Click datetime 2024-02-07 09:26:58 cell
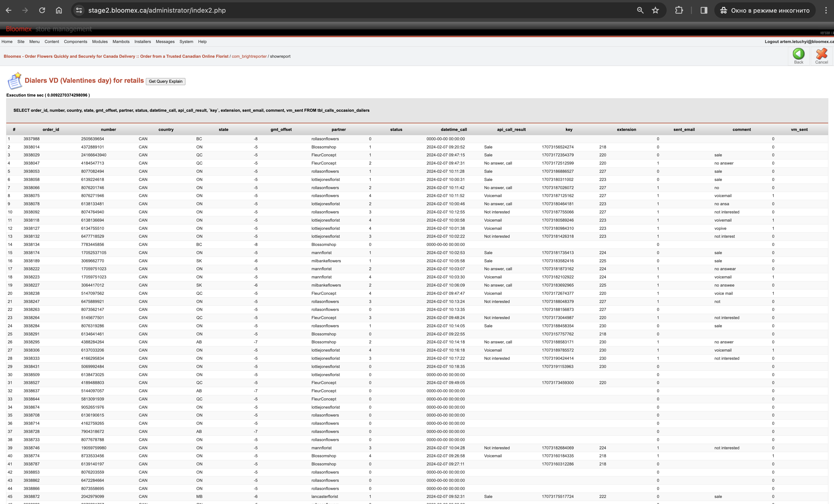The width and height of the screenshot is (834, 504). coord(446,456)
